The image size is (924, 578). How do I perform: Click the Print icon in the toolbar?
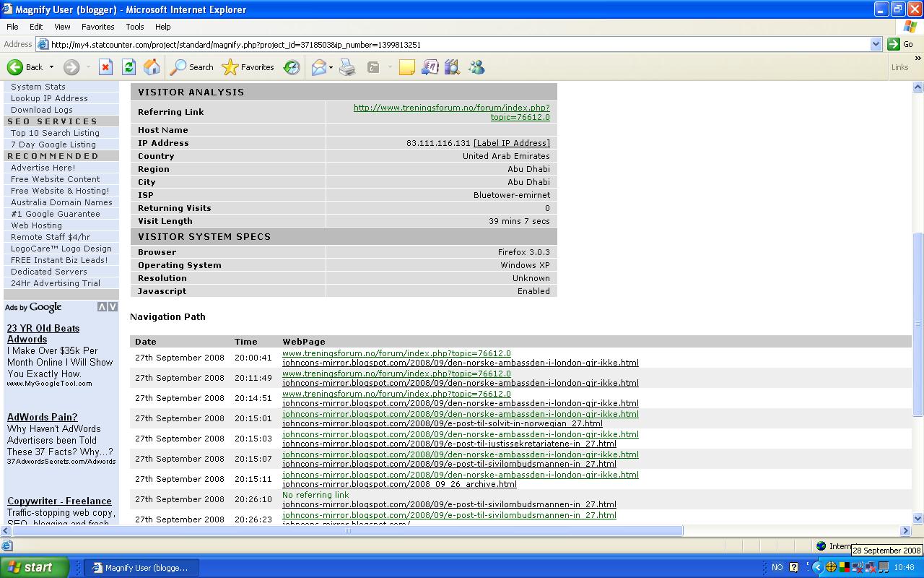tap(347, 67)
